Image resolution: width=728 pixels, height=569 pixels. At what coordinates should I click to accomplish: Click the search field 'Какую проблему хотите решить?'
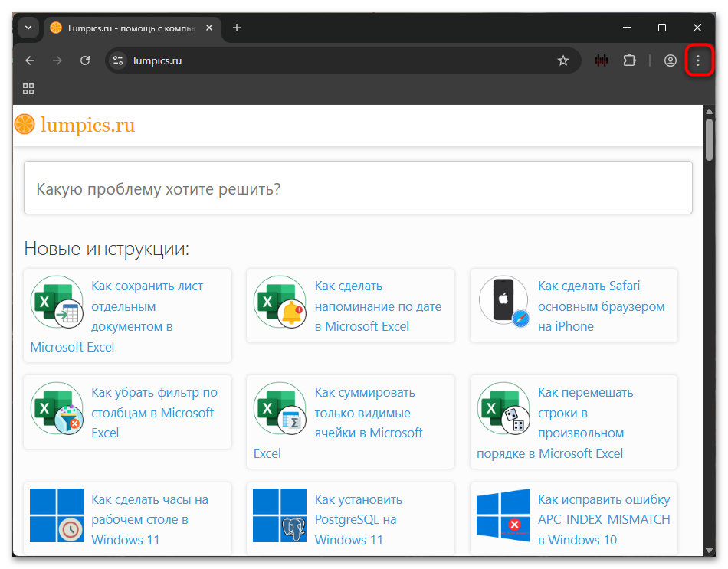pyautogui.click(x=358, y=188)
